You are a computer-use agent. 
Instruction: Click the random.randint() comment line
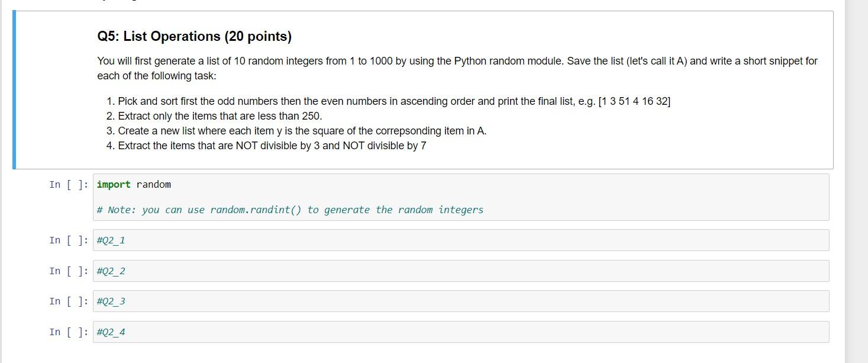tap(291, 210)
